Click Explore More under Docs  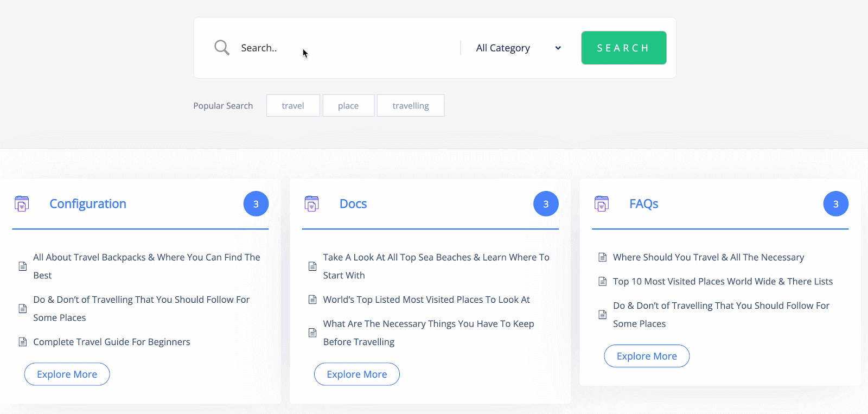pos(357,374)
